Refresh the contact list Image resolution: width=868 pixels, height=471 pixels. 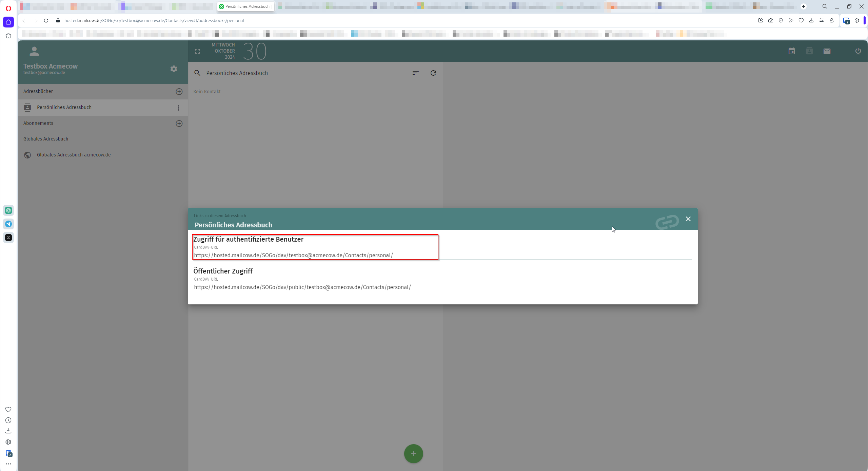point(433,73)
